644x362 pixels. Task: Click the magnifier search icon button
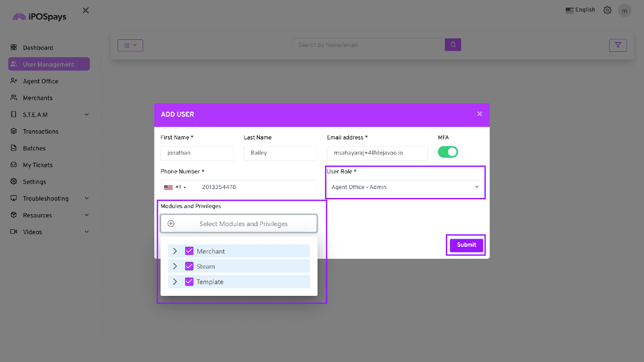(453, 45)
